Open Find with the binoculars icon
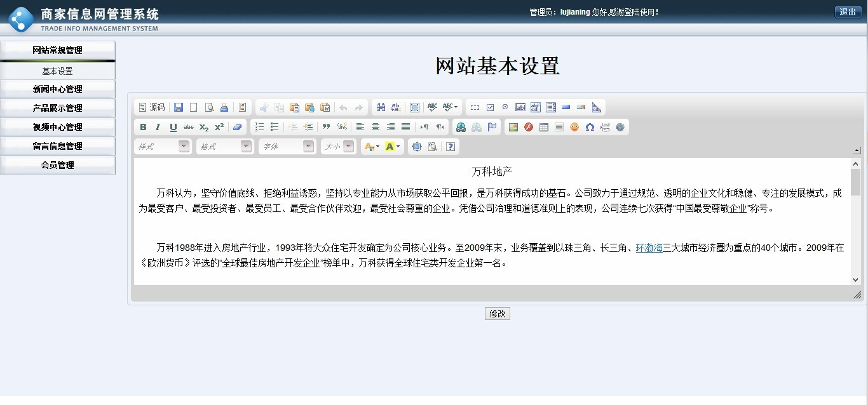The width and height of the screenshot is (868, 405). 381,107
